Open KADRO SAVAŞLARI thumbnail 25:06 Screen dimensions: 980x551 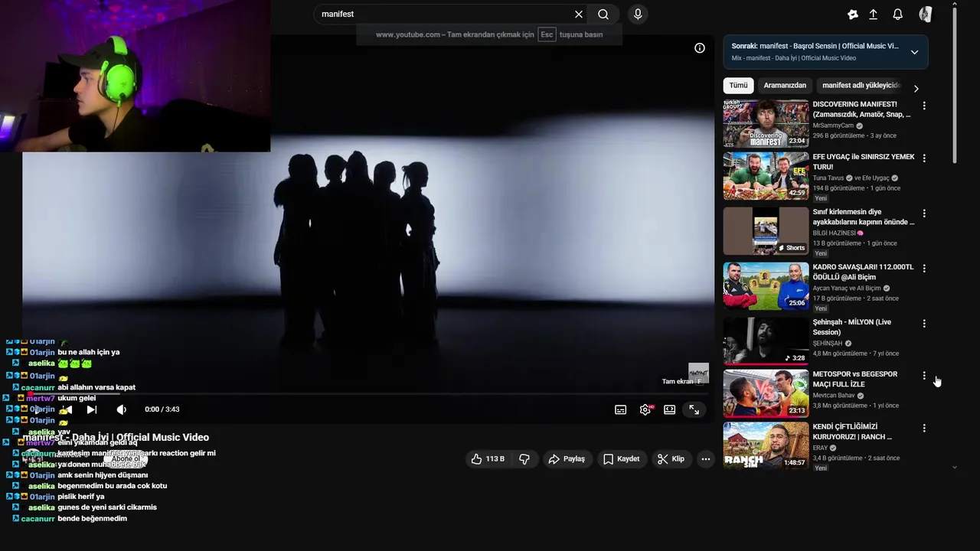pyautogui.click(x=766, y=285)
